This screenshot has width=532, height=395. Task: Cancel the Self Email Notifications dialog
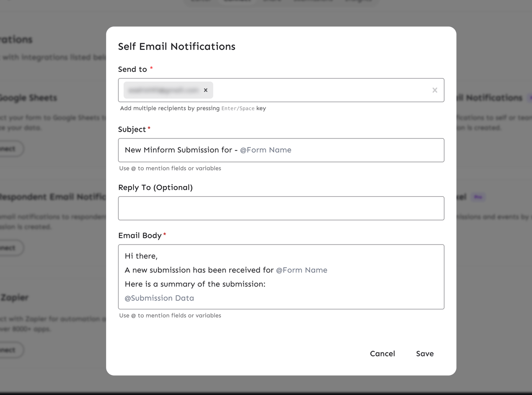pos(383,354)
